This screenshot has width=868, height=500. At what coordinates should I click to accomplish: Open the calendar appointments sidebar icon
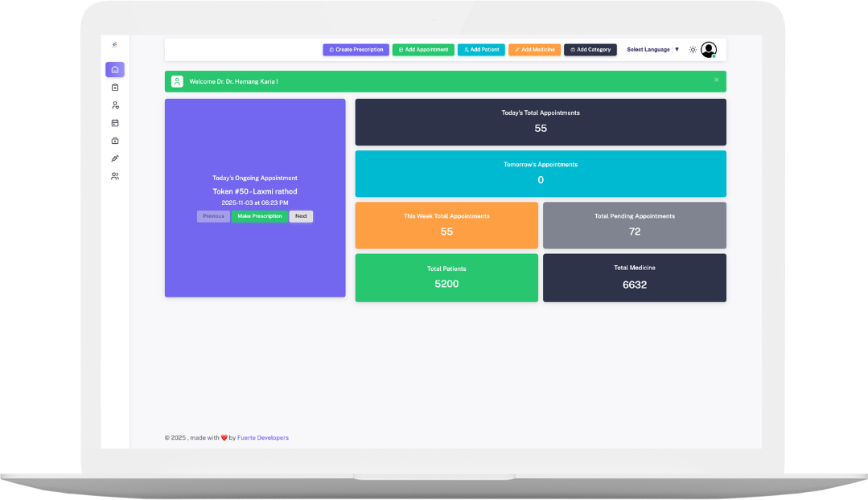(x=115, y=123)
